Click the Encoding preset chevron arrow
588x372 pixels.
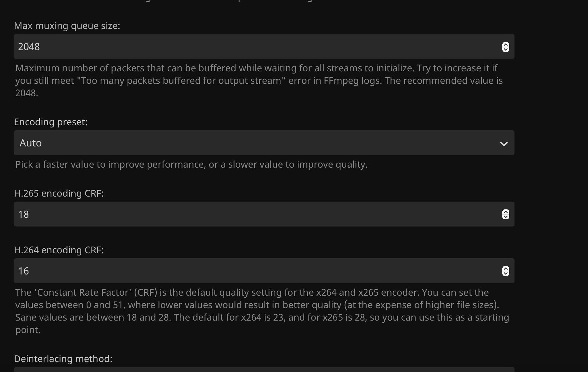pyautogui.click(x=504, y=144)
